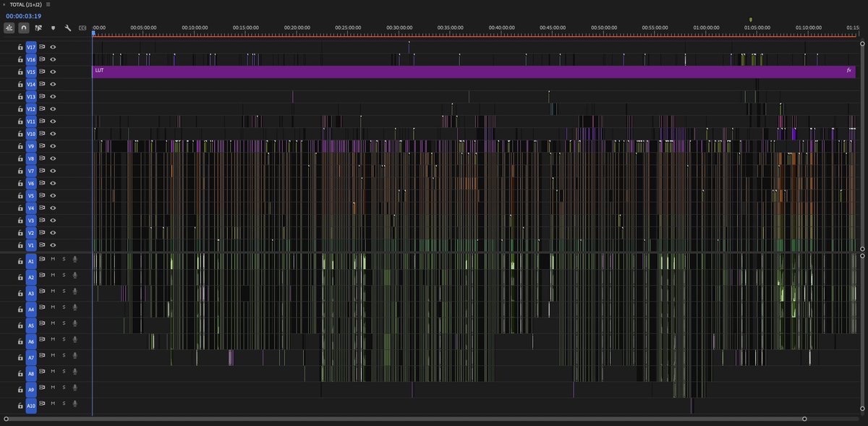Lock track V15 with padlock icon
Image resolution: width=868 pixels, height=426 pixels.
20,72
